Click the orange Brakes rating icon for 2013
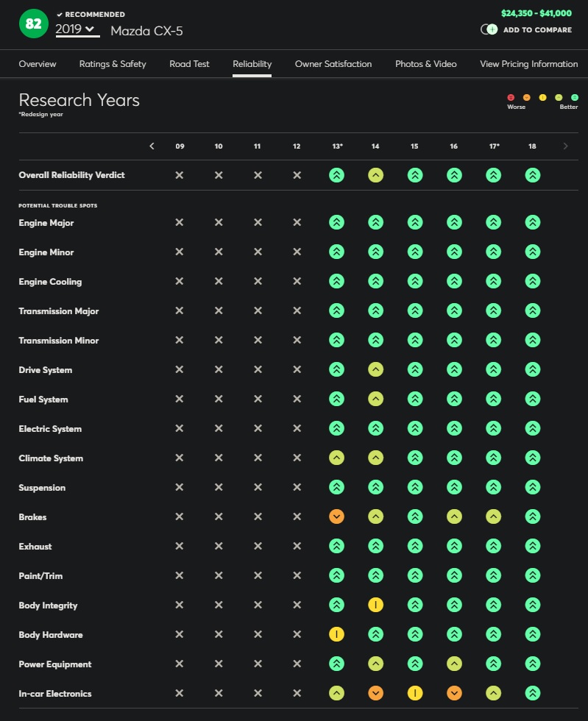 [336, 516]
